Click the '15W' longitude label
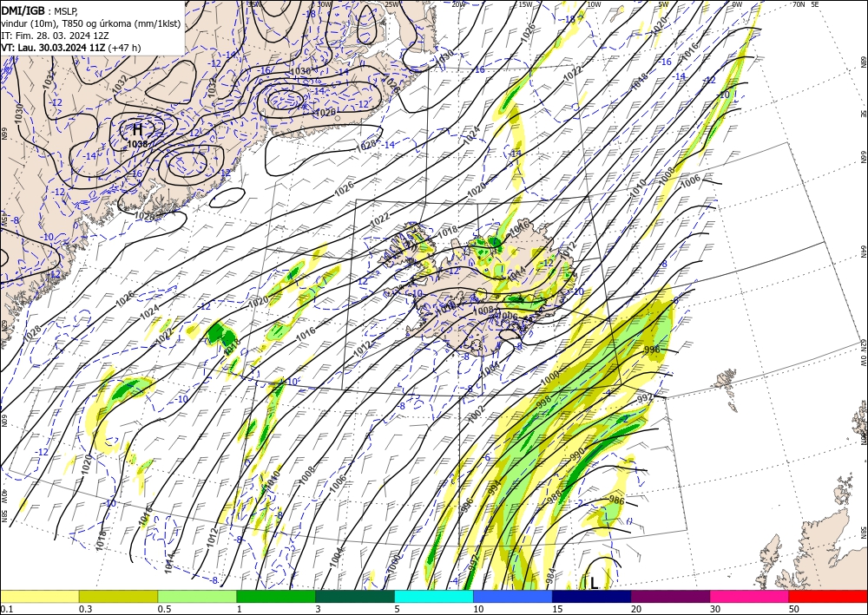The width and height of the screenshot is (868, 615). [x=525, y=4]
